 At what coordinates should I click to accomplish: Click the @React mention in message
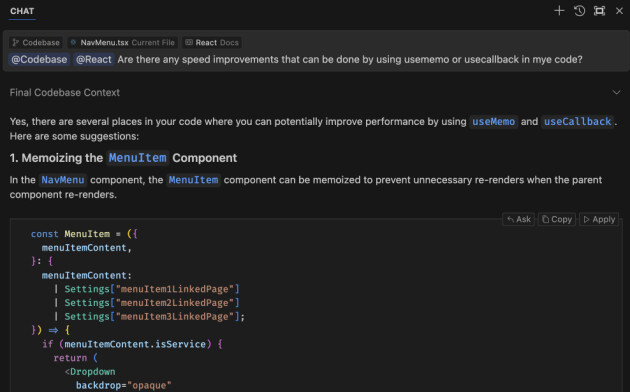[x=94, y=59]
